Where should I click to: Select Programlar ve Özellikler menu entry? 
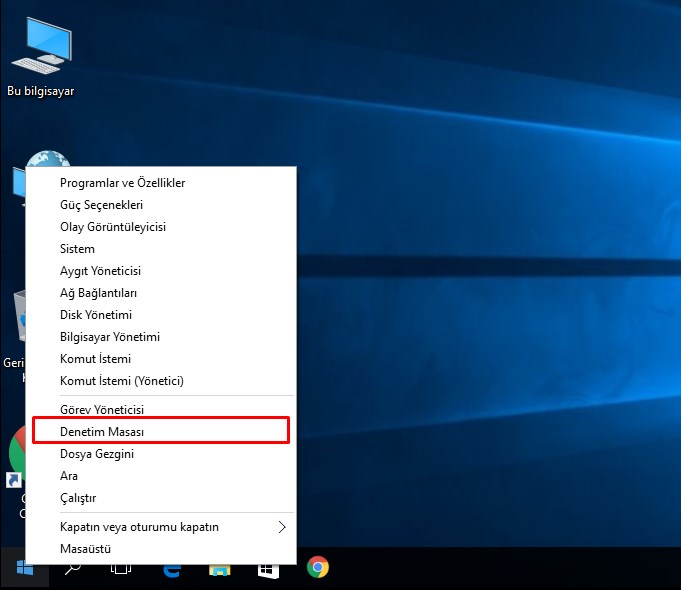tap(122, 183)
